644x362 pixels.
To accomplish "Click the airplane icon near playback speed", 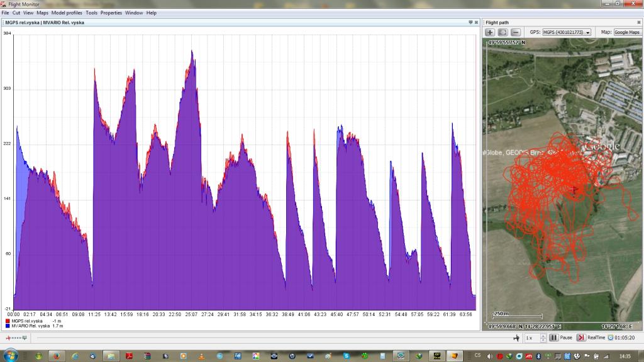I will [x=516, y=337].
